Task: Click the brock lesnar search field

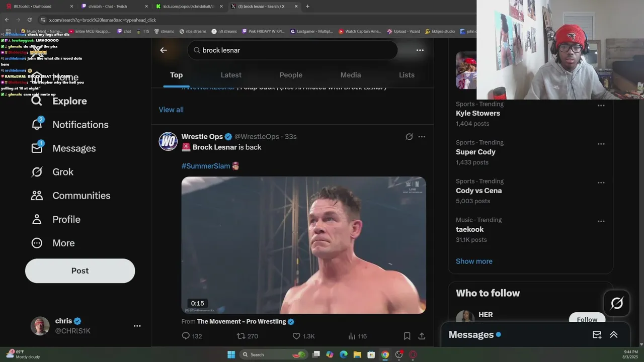Action: [x=292, y=50]
